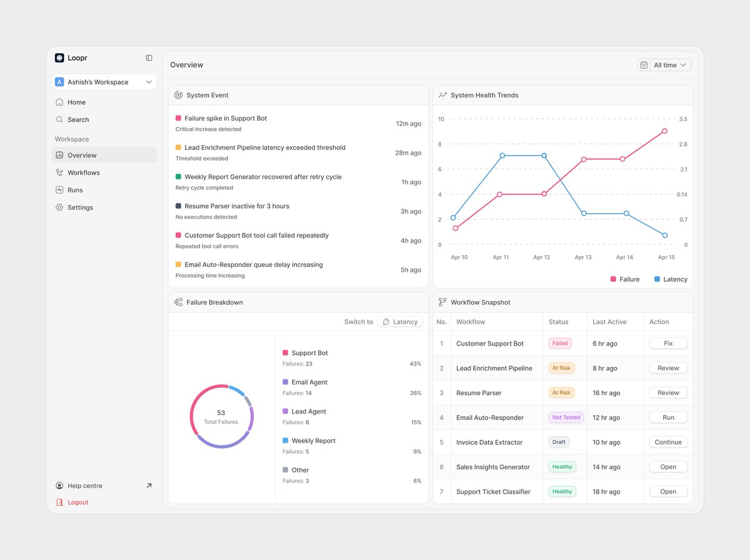750x560 pixels.
Task: Click the Draft status badge
Action: click(x=559, y=442)
